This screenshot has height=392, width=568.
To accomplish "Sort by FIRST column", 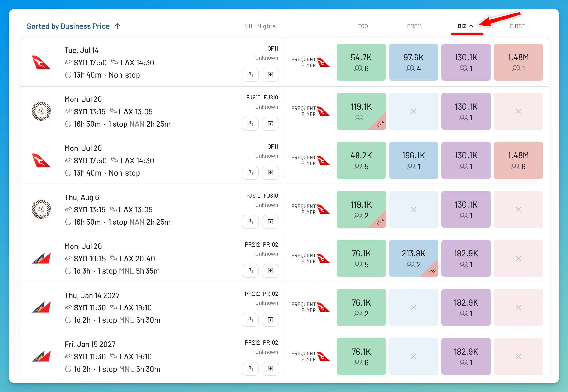I will (517, 26).
